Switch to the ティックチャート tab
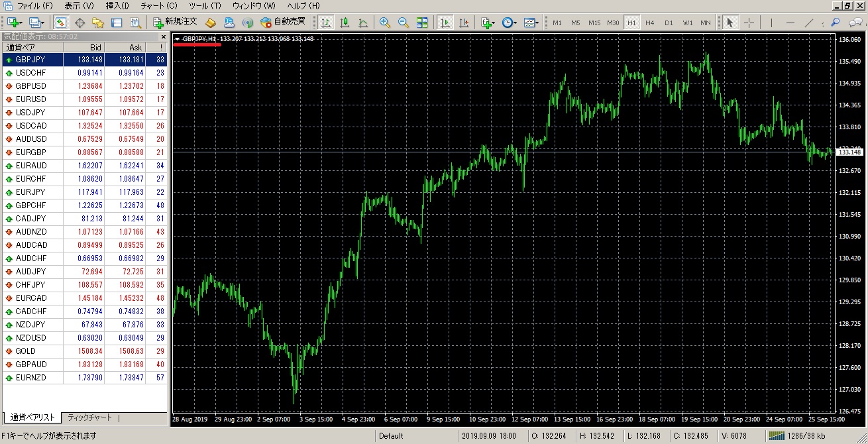Screen dimensions: 868x444 (90, 417)
